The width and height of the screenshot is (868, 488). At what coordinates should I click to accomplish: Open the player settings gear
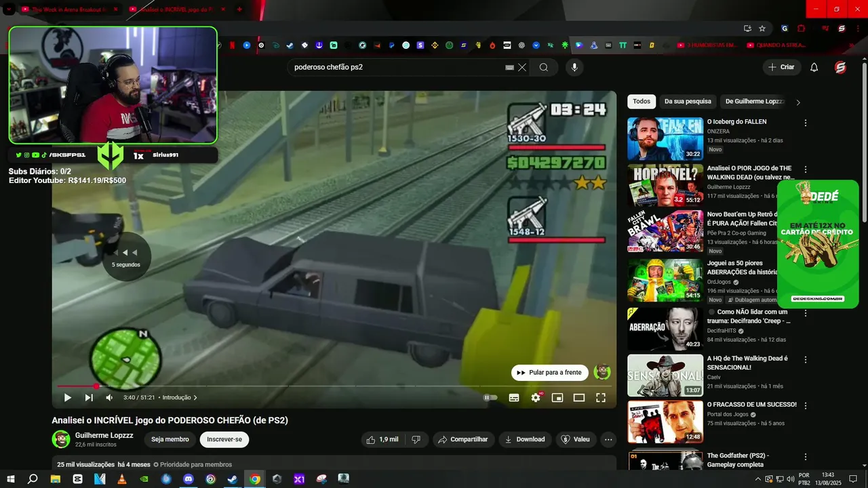(x=536, y=398)
